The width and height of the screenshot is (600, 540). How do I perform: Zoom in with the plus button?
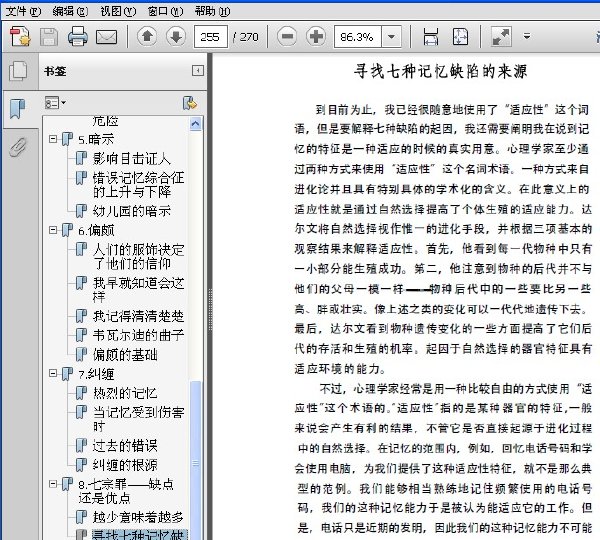tap(316, 37)
